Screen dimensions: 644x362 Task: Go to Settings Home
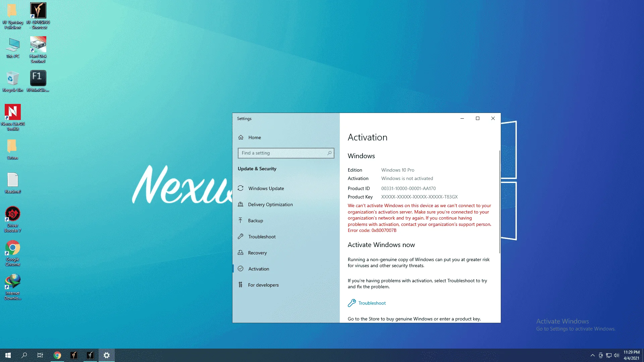tap(286, 137)
